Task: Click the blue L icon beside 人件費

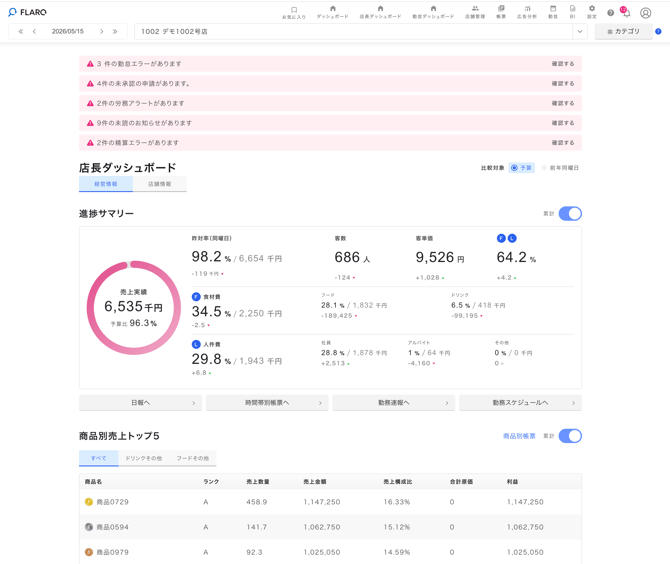Action: (196, 344)
